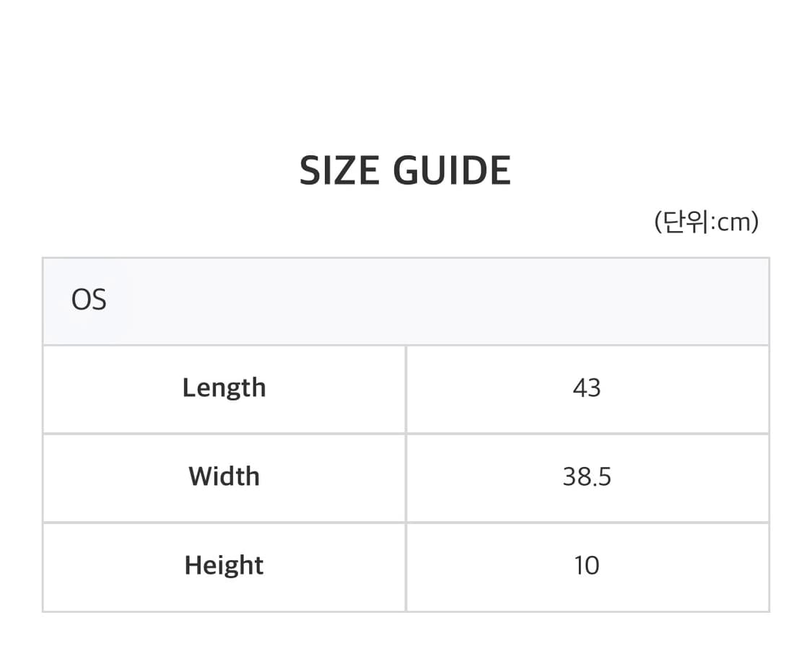The width and height of the screenshot is (812, 662).
Task: Click the letter L in Length
Action: pos(188,388)
